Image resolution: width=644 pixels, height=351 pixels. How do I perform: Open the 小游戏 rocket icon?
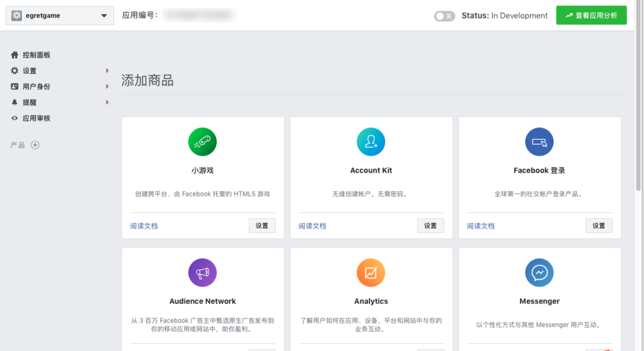click(x=203, y=142)
